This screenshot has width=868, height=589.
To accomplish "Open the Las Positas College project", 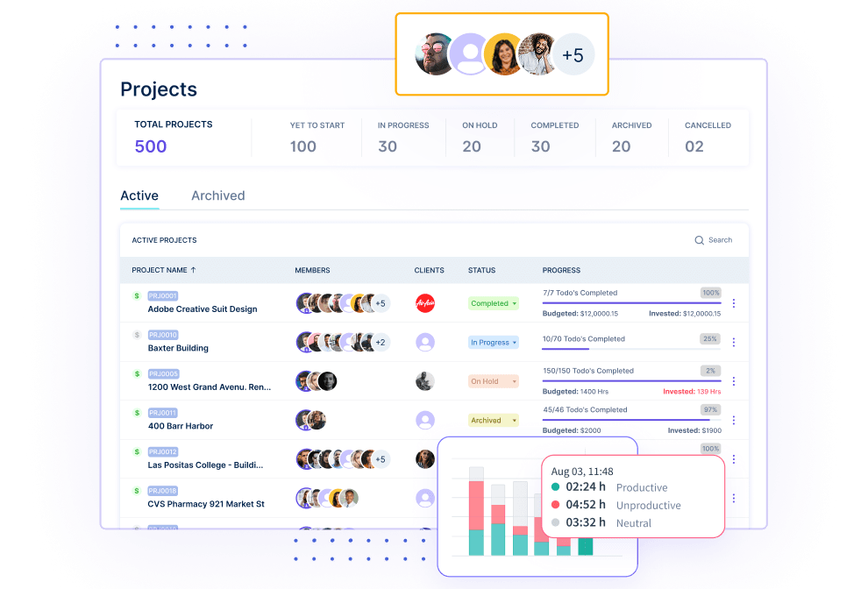I will (209, 465).
